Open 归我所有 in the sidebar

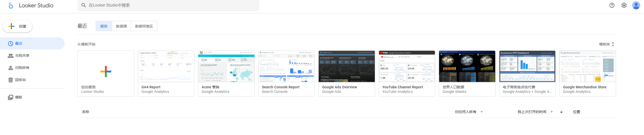[32, 68]
